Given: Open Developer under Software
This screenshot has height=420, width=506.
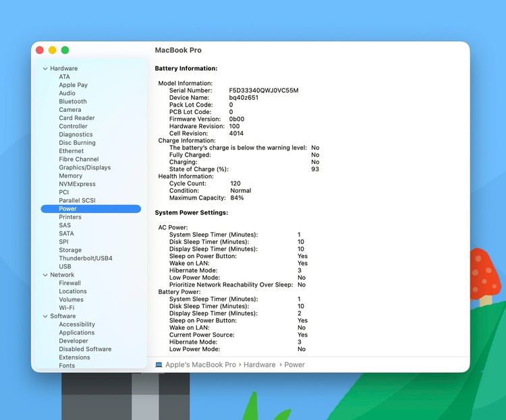Looking at the screenshot, I should pyautogui.click(x=74, y=341).
